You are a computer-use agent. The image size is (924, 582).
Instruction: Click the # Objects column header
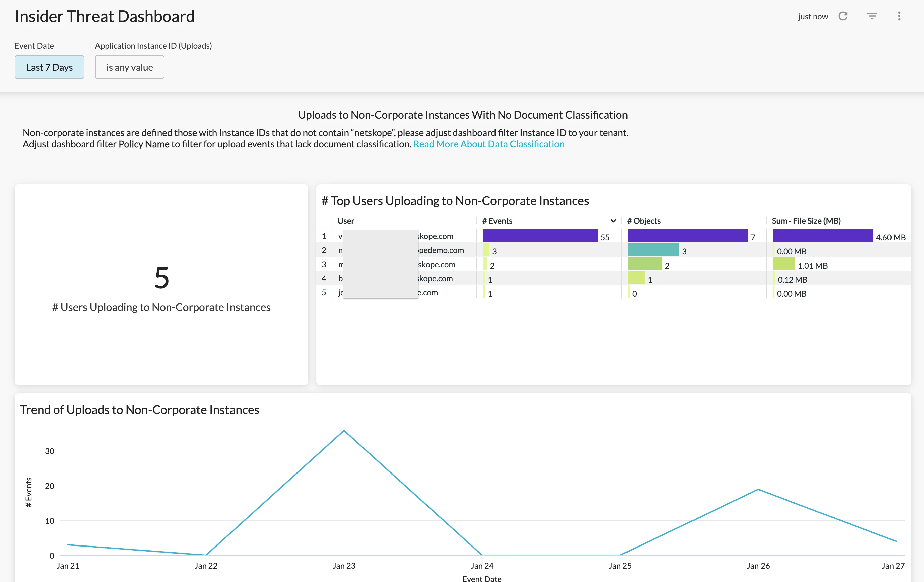point(644,221)
